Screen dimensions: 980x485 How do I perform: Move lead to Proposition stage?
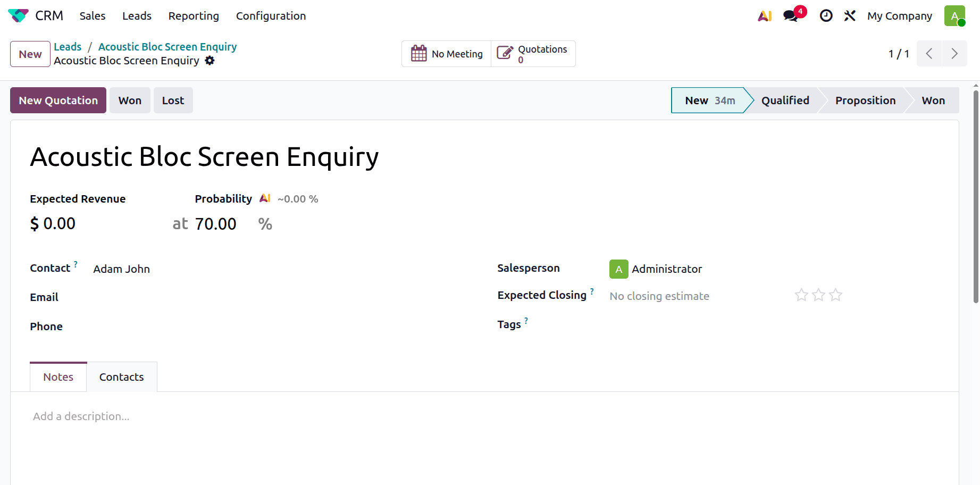click(865, 101)
